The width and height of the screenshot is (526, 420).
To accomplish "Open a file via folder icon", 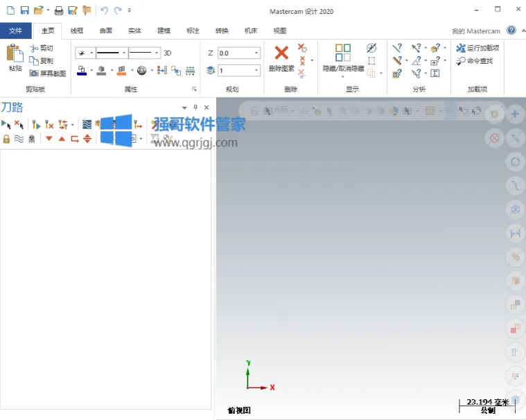I will (39, 10).
